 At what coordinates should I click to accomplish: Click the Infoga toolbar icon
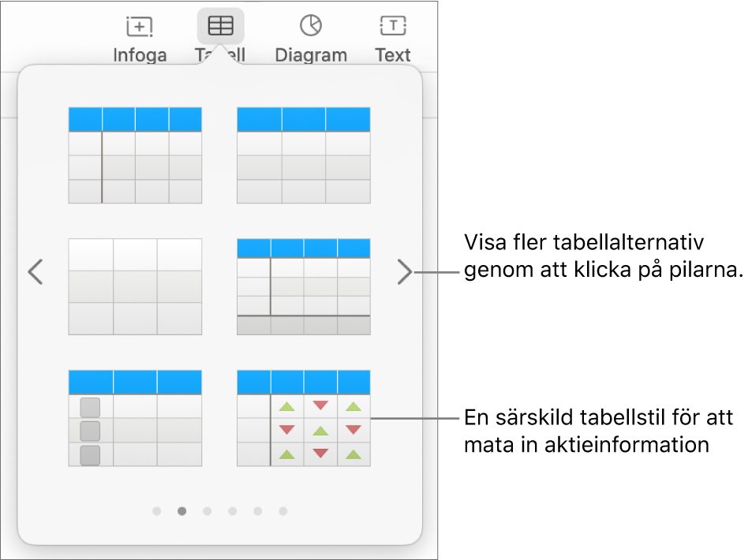pos(139,26)
